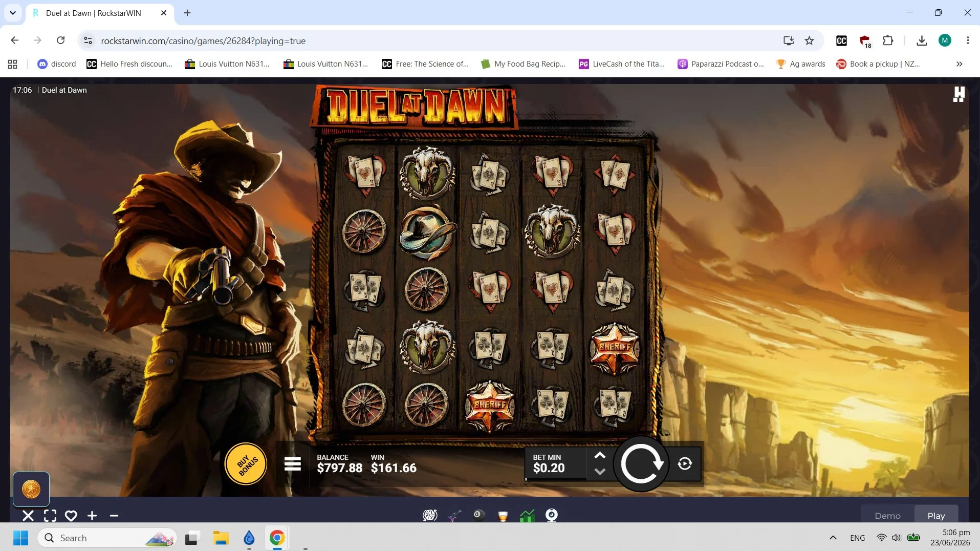Select the 8-ball category icon
980x551 pixels.
point(479,515)
